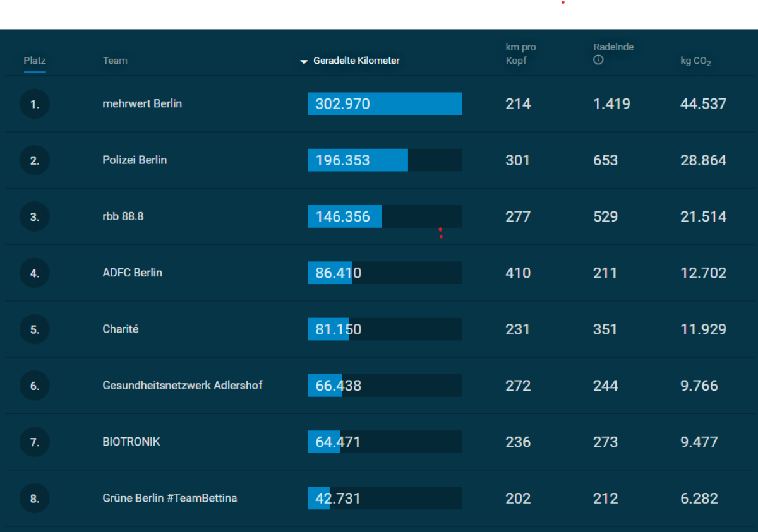Click the rank 6 badge

tap(35, 386)
